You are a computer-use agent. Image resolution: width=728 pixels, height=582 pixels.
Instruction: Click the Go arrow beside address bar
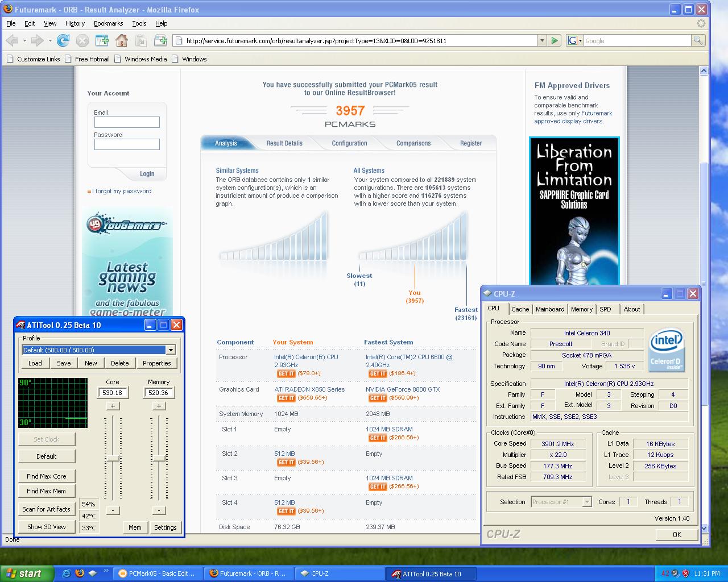[555, 40]
